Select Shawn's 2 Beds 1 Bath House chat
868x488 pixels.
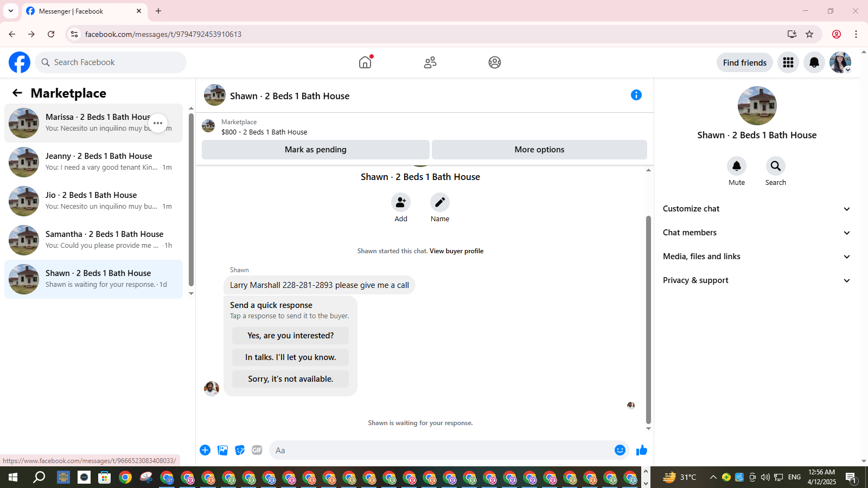[93, 279]
